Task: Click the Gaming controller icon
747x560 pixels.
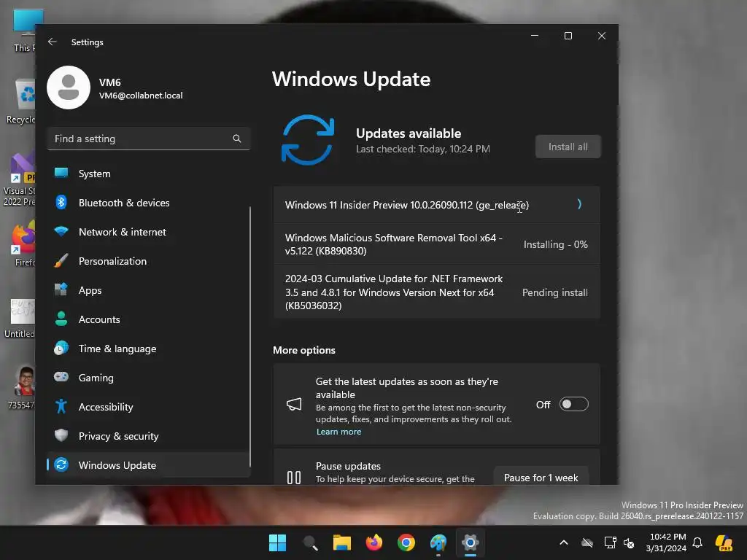Action: tap(61, 377)
